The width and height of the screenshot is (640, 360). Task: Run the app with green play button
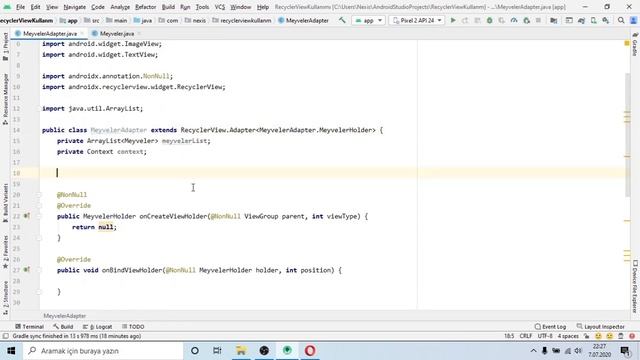(453, 20)
